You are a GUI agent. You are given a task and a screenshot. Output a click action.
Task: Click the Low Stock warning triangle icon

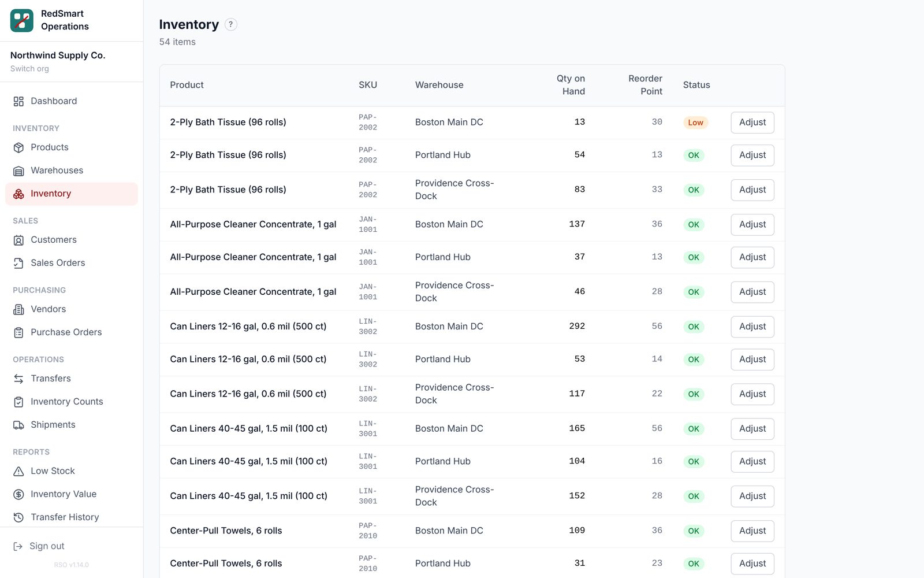pyautogui.click(x=18, y=471)
